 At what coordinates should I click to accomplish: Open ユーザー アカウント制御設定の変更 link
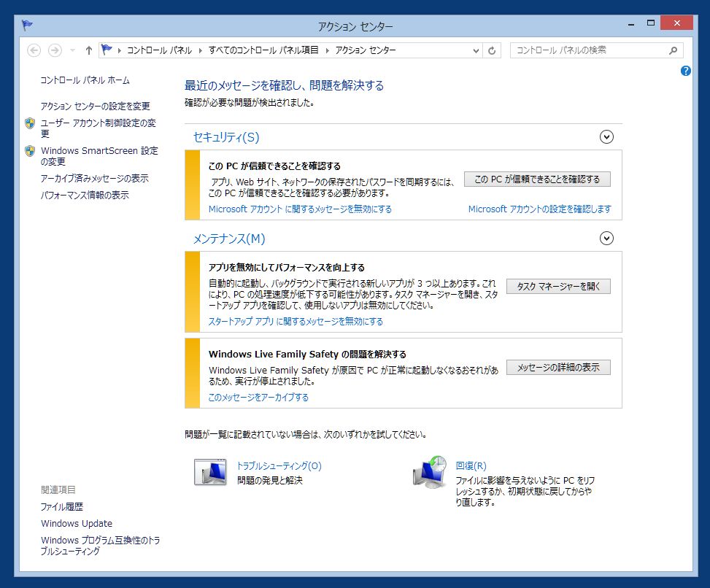coord(99,128)
